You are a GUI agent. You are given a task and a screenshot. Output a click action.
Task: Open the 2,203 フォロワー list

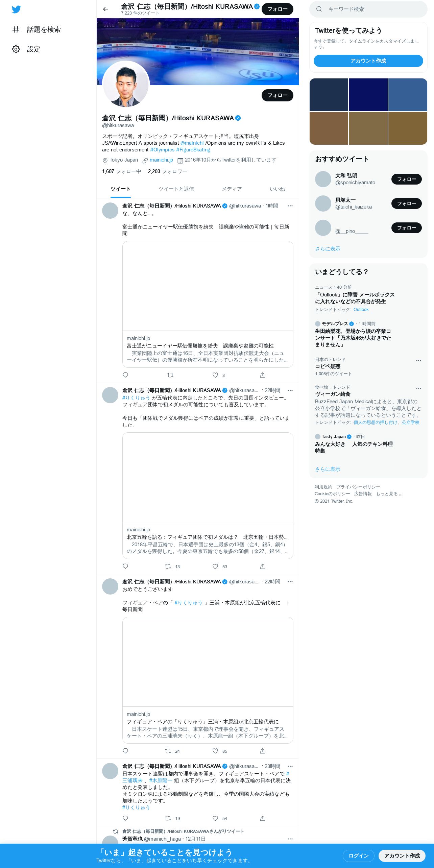167,171
